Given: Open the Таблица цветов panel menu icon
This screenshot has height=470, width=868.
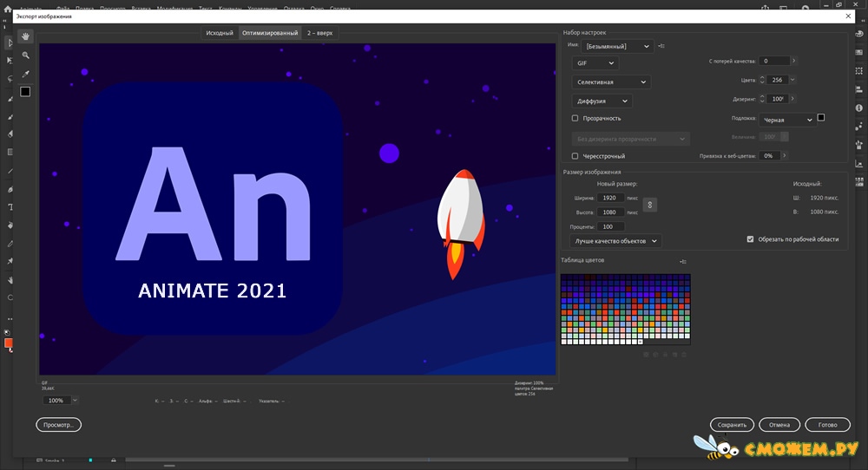Looking at the screenshot, I should coord(683,262).
